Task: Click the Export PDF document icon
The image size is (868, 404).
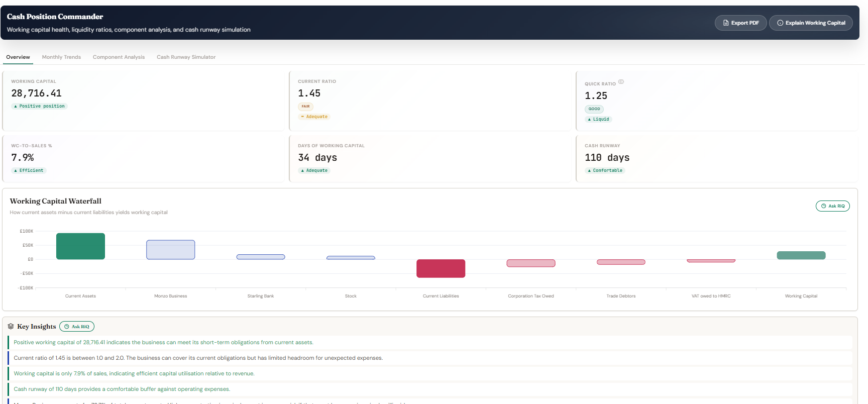Action: 726,23
